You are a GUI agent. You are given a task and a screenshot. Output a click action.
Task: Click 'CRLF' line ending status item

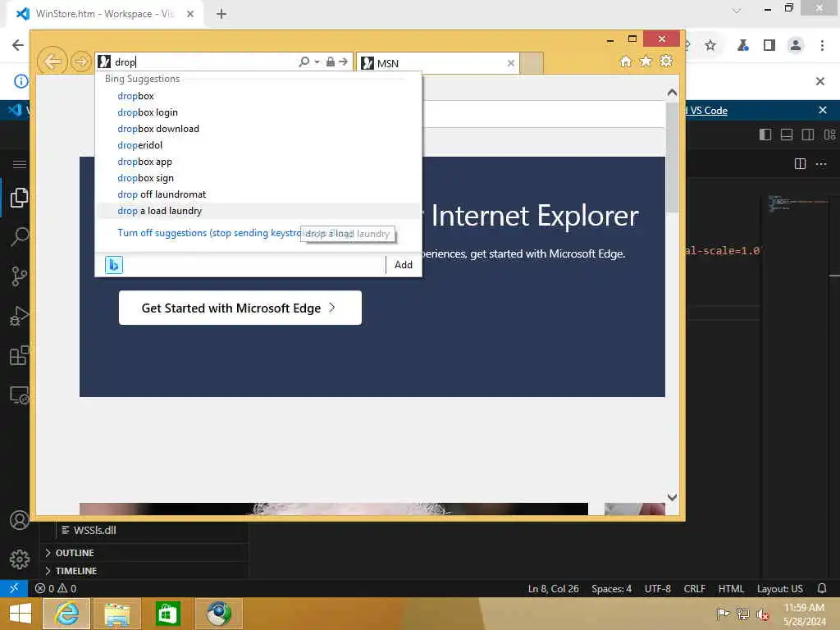694,588
